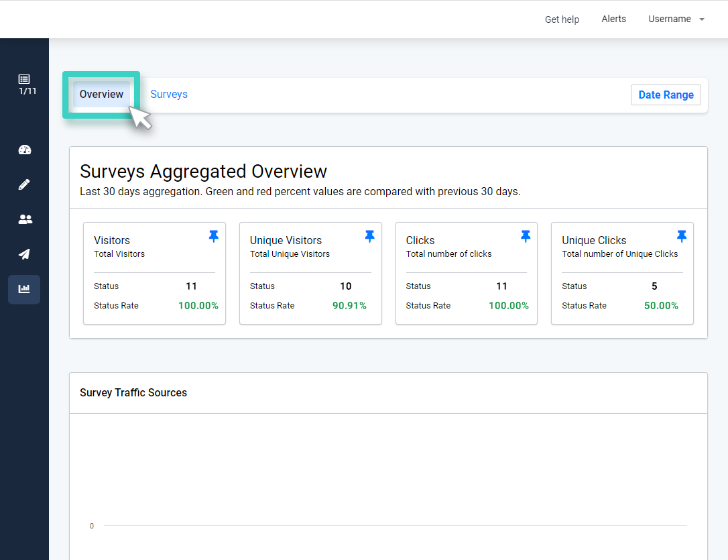Switch to the Surveys tab

(169, 95)
